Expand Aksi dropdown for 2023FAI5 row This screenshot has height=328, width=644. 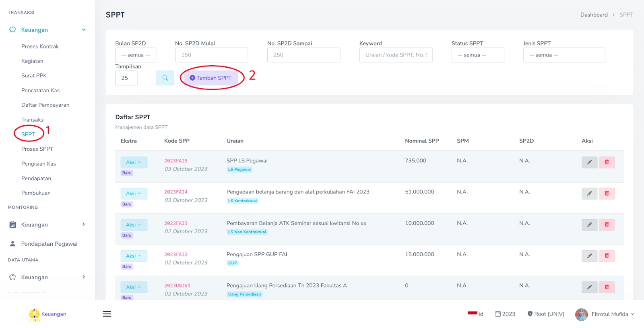click(x=134, y=162)
